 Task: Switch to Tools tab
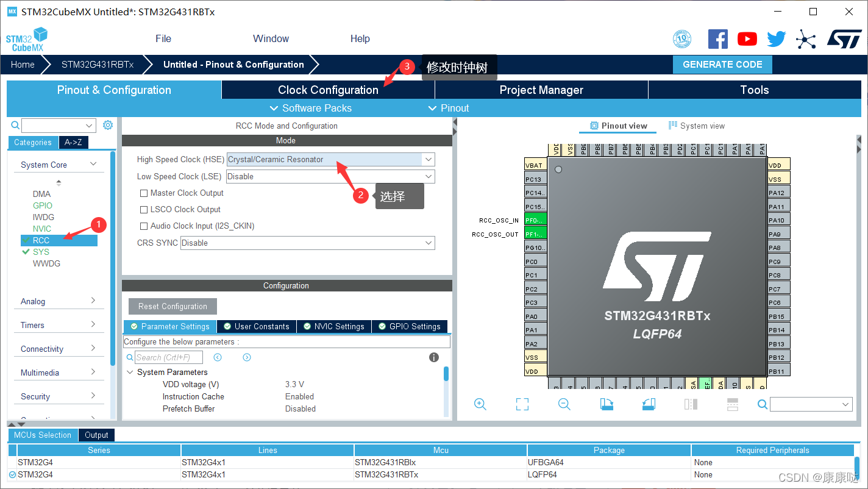pyautogui.click(x=755, y=90)
